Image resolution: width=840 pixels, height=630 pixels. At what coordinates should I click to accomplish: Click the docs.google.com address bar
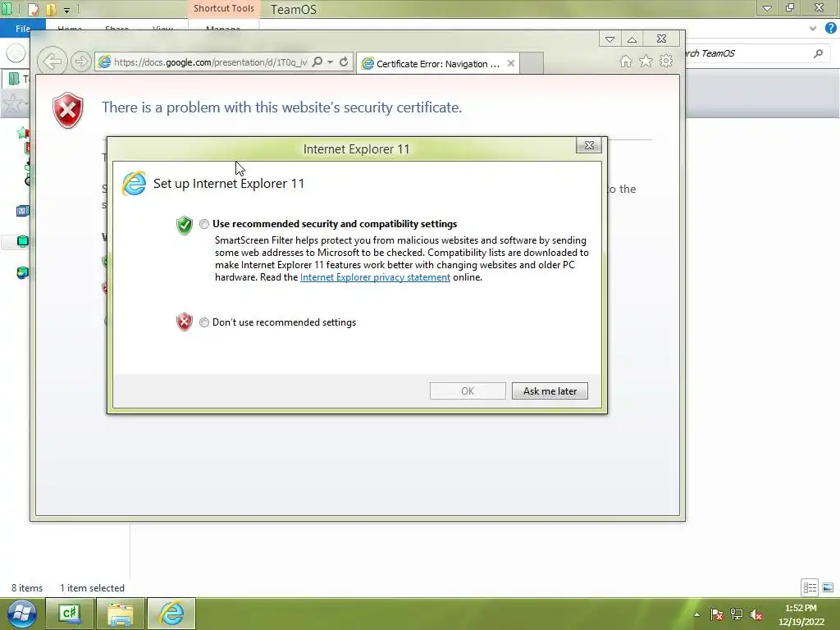click(210, 62)
